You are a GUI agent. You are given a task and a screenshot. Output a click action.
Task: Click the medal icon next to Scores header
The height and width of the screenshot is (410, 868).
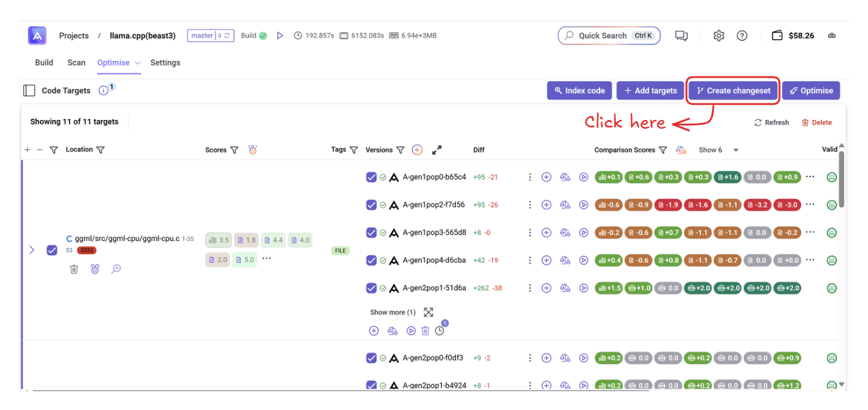[253, 150]
